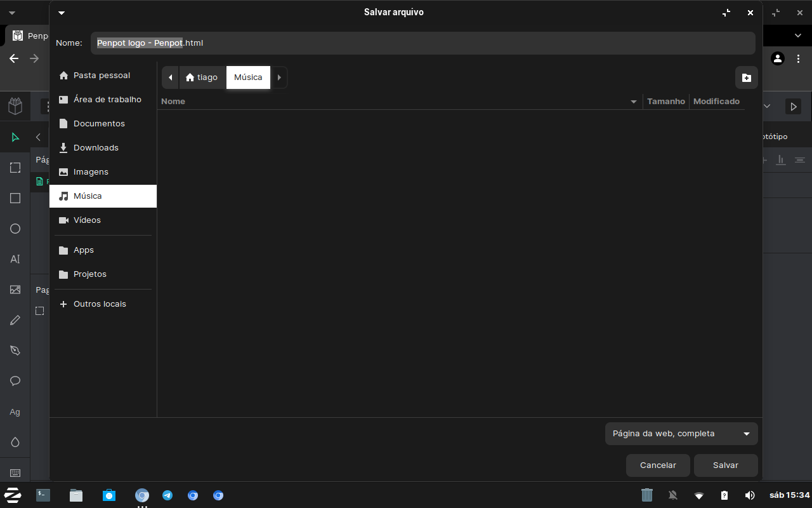The height and width of the screenshot is (508, 812).
Task: Pick the text tool in the left toolbar
Action: coord(15,259)
